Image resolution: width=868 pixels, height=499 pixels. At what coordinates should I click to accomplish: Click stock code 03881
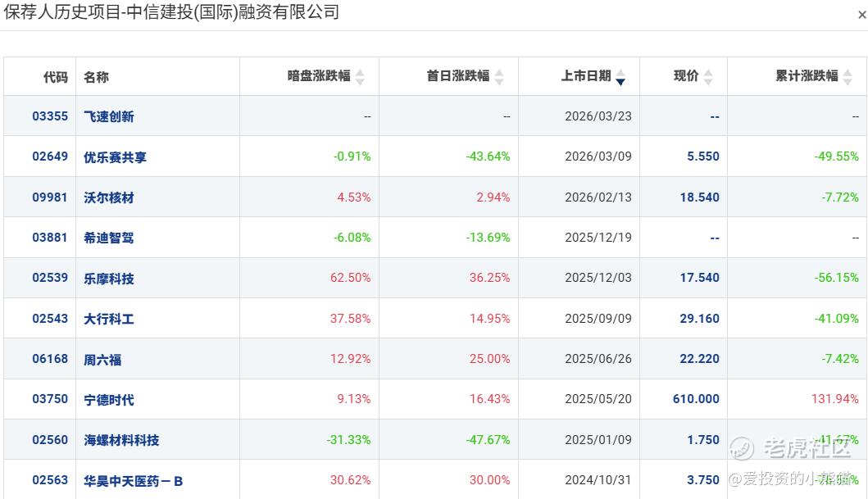click(x=50, y=238)
